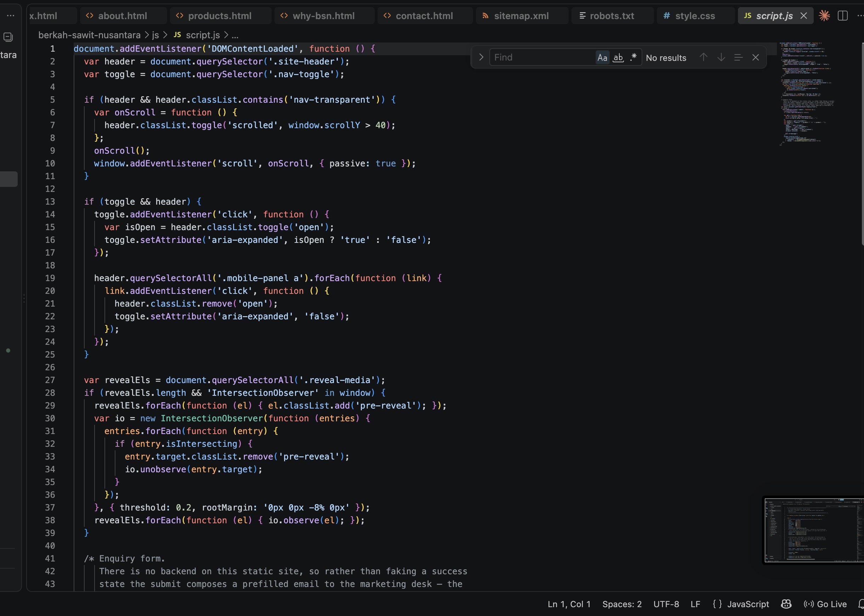Change indentation via Spaces: 2

click(x=622, y=604)
